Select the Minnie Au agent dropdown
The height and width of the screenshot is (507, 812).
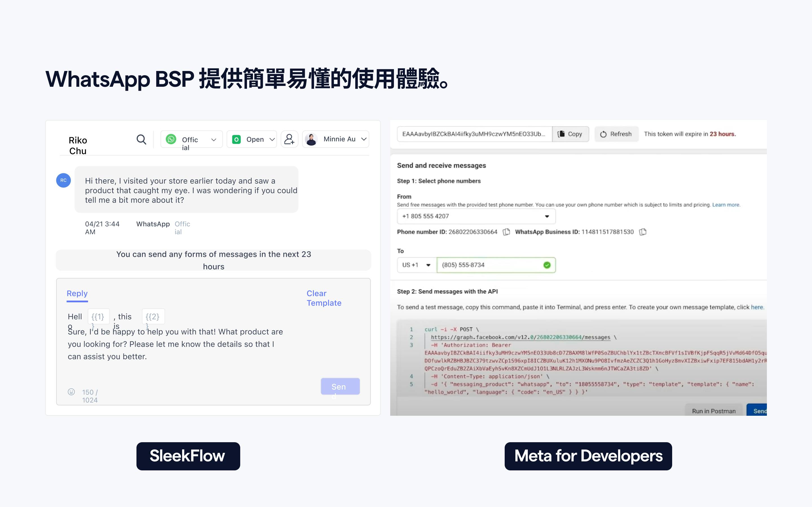[337, 140]
